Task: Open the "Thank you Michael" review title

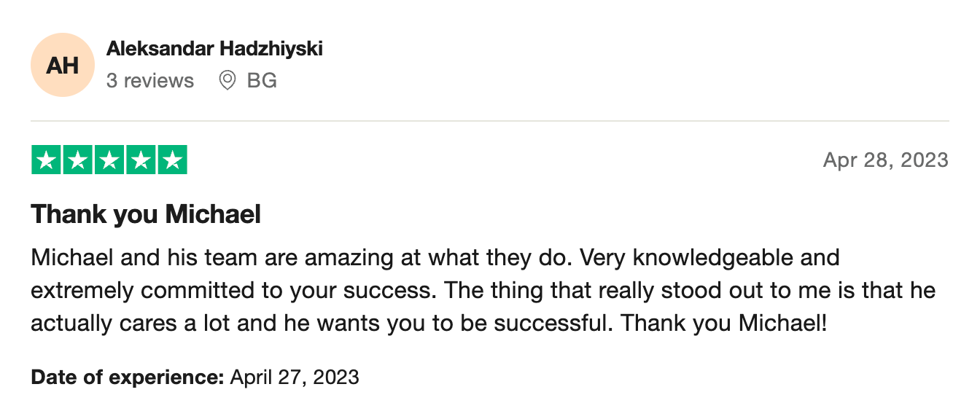Action: [x=146, y=214]
